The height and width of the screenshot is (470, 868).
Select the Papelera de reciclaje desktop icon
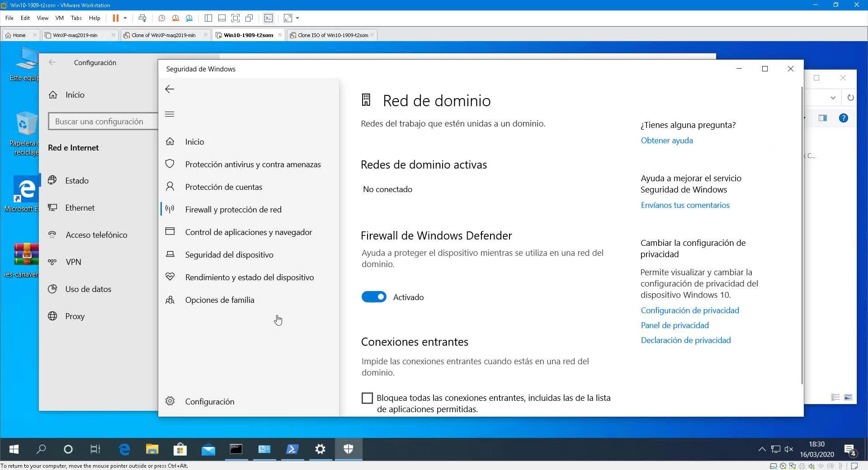coord(25,134)
